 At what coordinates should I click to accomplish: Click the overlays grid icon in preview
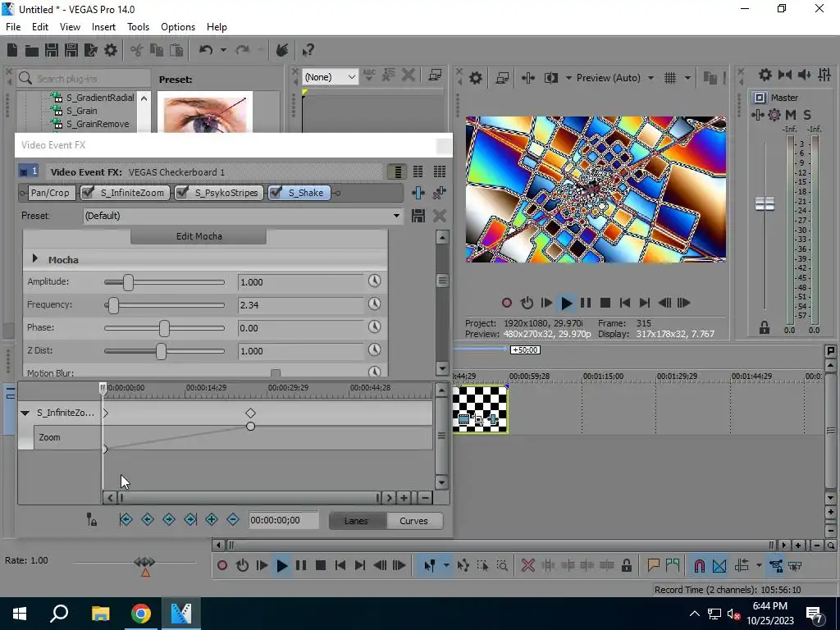tap(669, 78)
